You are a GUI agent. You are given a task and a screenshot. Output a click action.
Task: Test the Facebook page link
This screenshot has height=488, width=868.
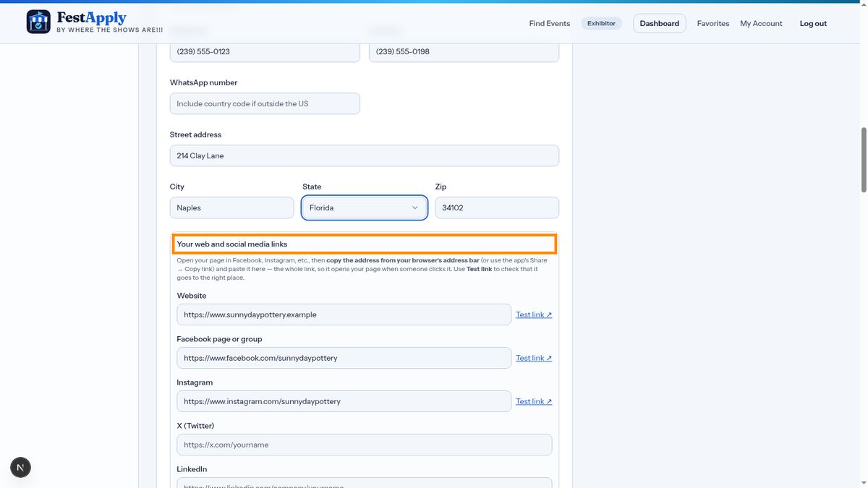pos(534,358)
